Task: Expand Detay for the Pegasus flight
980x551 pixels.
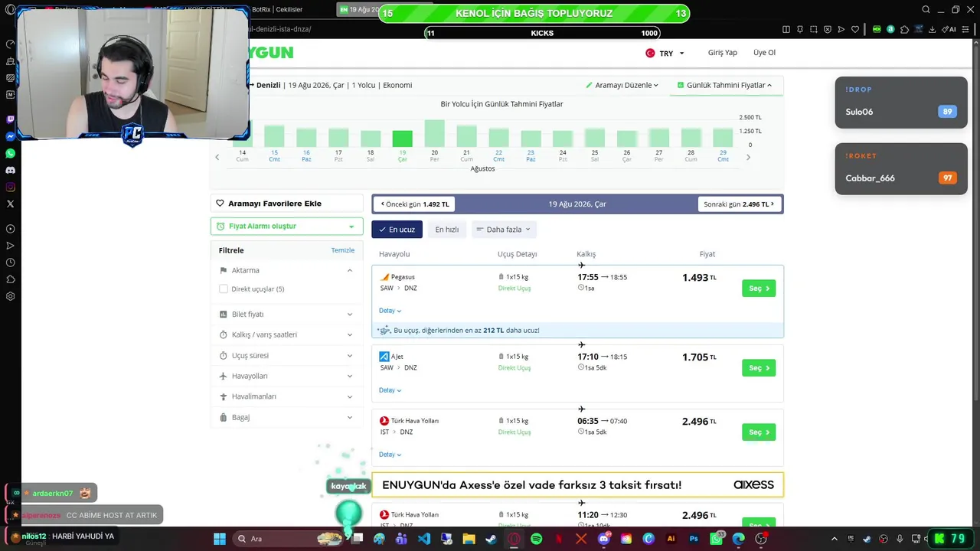Action: click(390, 311)
